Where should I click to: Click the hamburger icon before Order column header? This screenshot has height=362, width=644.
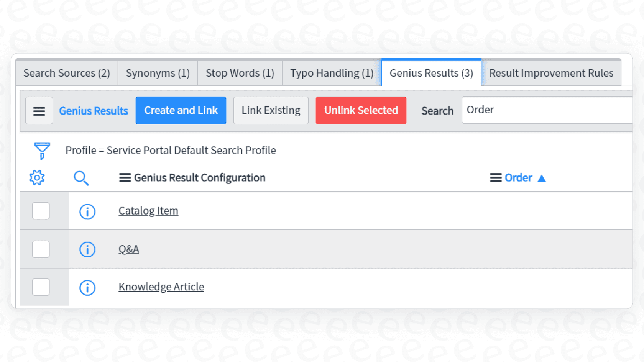point(495,177)
